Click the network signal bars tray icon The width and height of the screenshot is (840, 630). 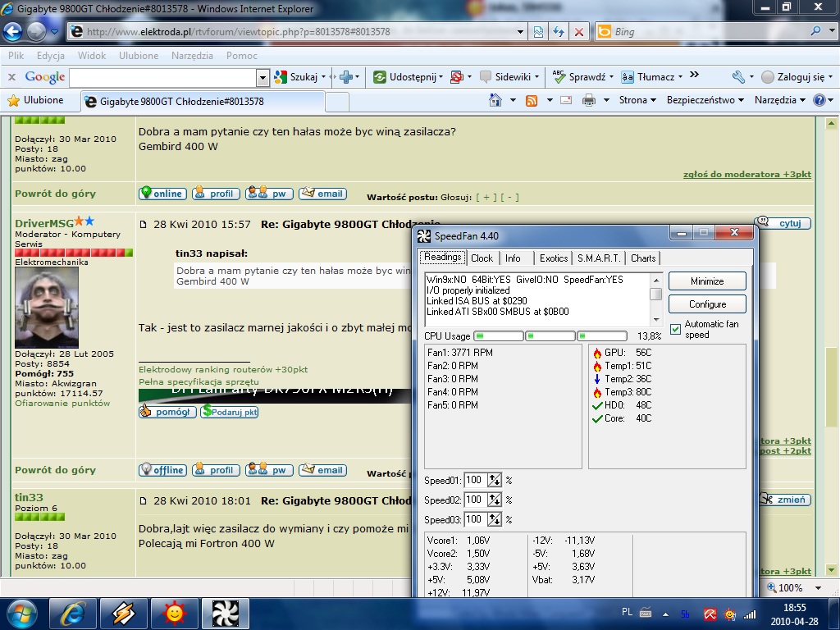750,614
